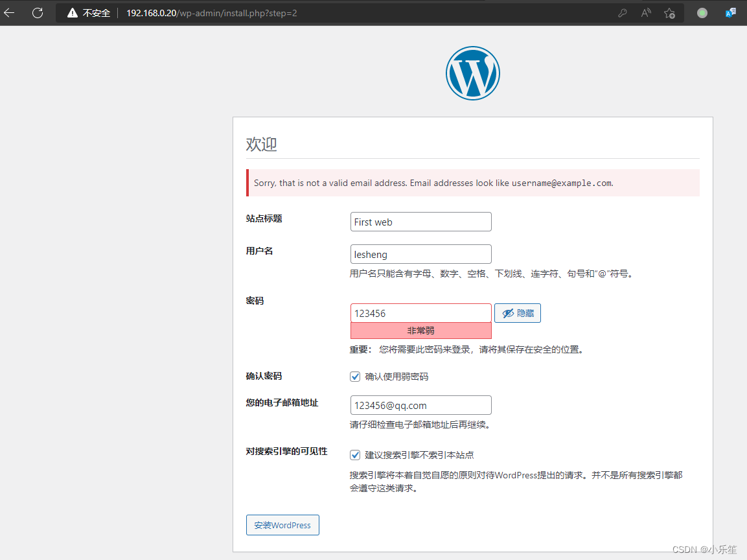Click the 安装WordPress button
This screenshot has height=560, width=747.
coord(282,525)
